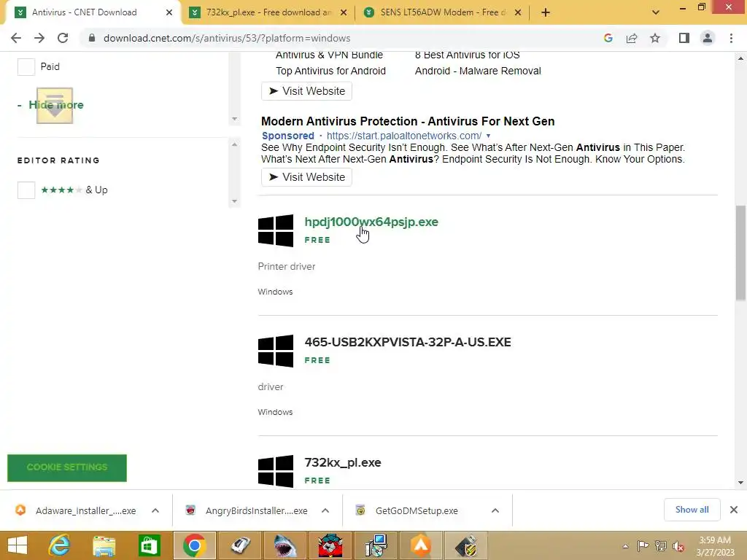
Task: Open the Google search side icon
Action: pyautogui.click(x=608, y=38)
